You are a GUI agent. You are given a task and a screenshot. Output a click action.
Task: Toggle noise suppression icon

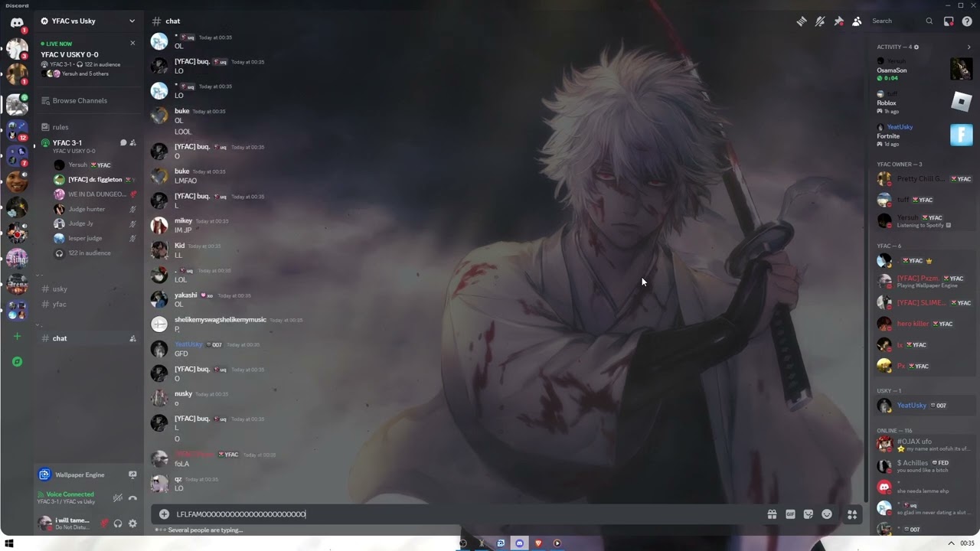click(x=117, y=498)
